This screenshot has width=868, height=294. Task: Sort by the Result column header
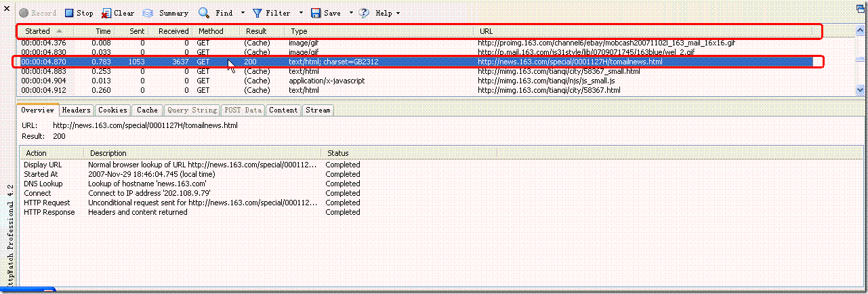(263, 31)
